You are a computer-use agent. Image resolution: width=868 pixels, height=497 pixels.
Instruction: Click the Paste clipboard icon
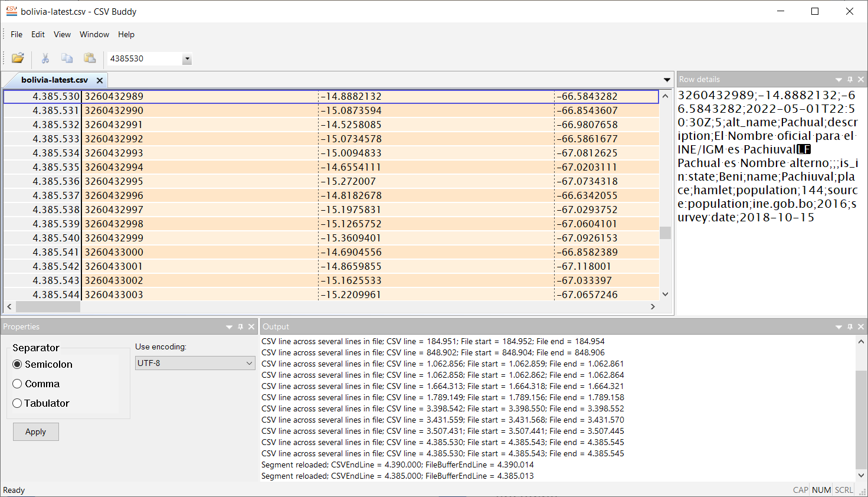[90, 58]
